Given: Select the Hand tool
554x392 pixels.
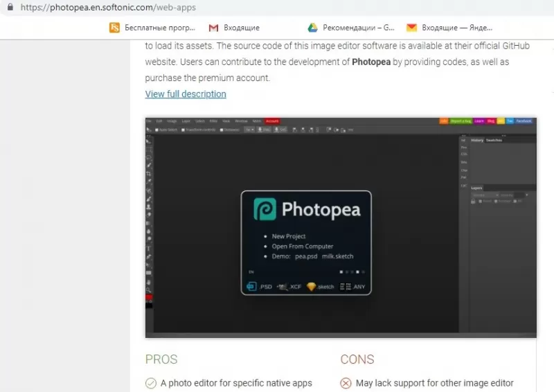Looking at the screenshot, I should pos(149,283).
